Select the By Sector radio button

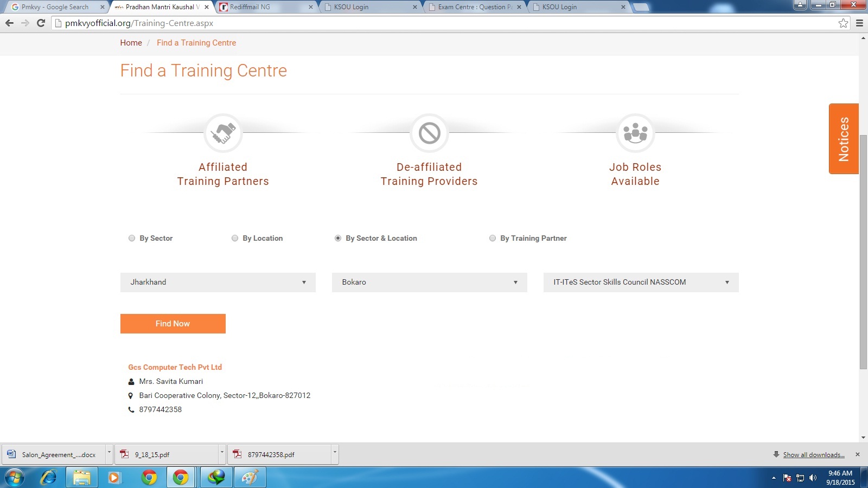pyautogui.click(x=132, y=238)
